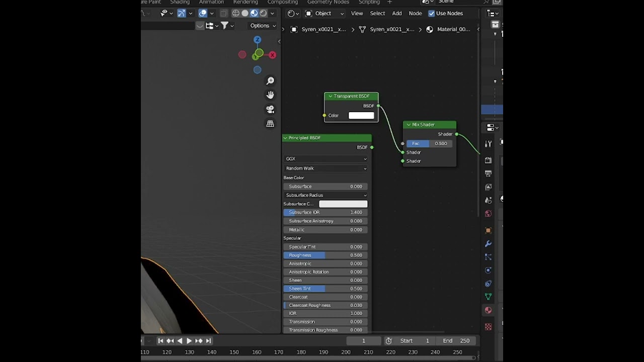Open the Random Walk subsurface method dropdown
This screenshot has height=362, width=644.
[325, 168]
